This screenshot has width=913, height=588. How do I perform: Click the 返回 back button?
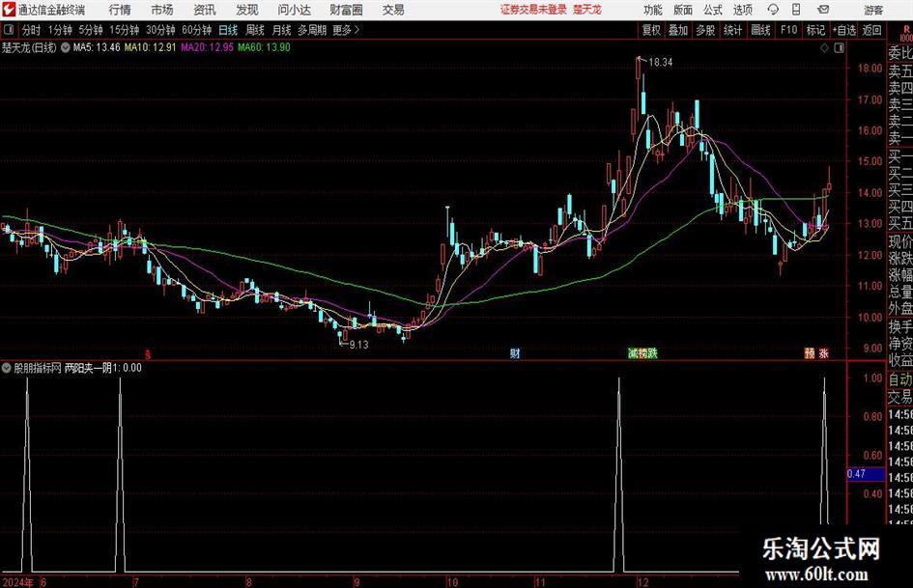pyautogui.click(x=871, y=30)
